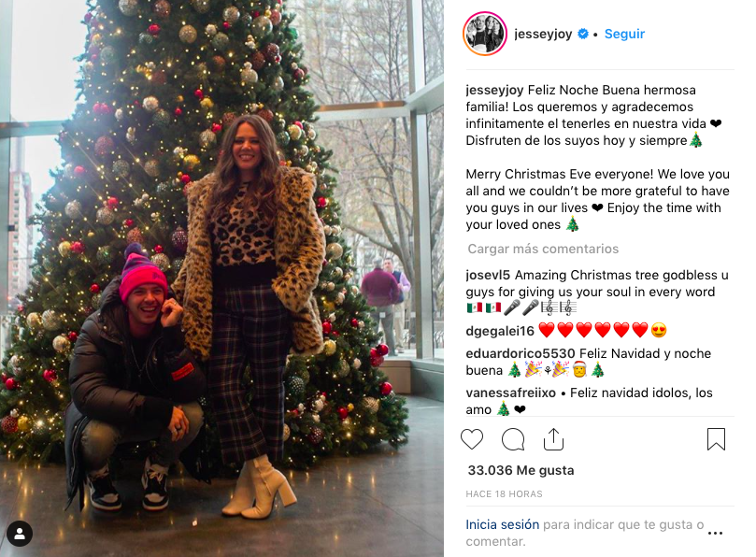Viewport: 756px width, 557px height.
Task: Open comments via speech bubble icon
Action: (513, 439)
